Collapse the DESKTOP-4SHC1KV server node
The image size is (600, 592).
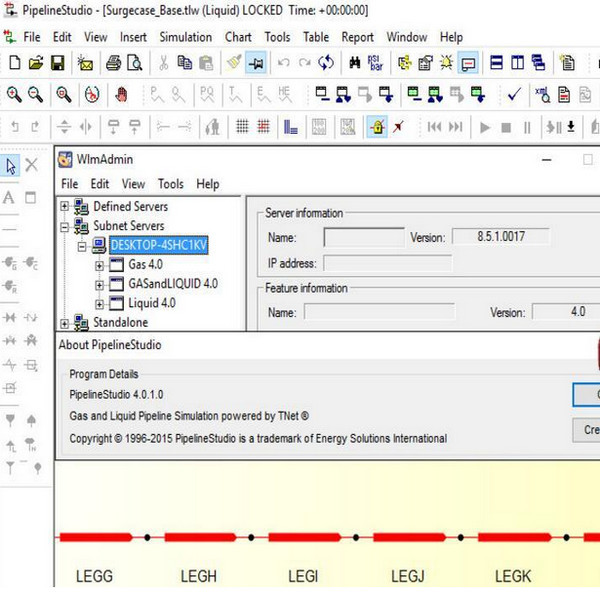82,245
